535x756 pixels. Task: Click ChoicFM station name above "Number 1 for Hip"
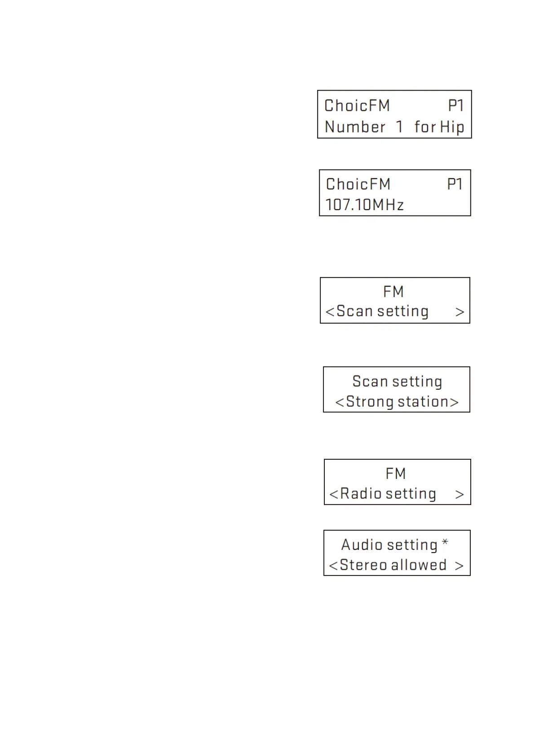click(x=357, y=105)
